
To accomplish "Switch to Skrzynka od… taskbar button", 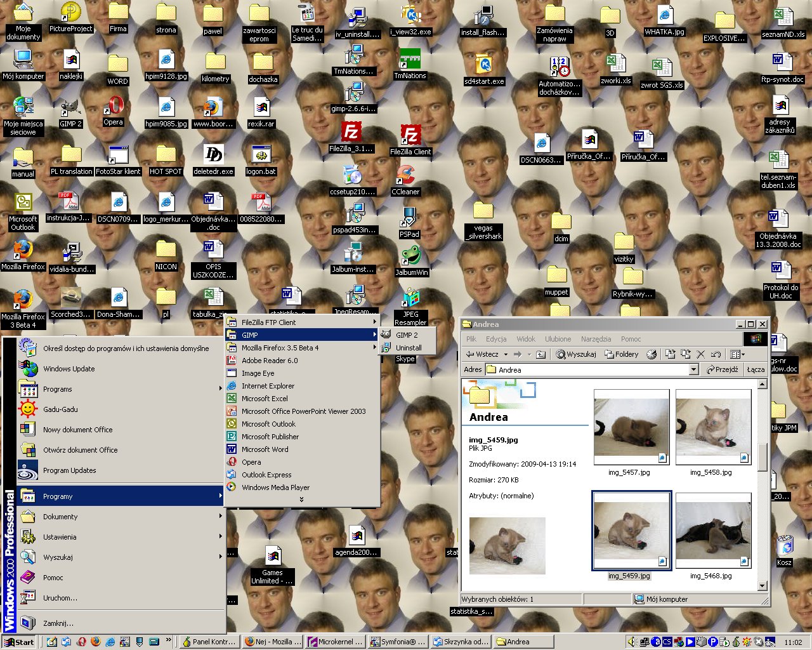I will tap(461, 642).
